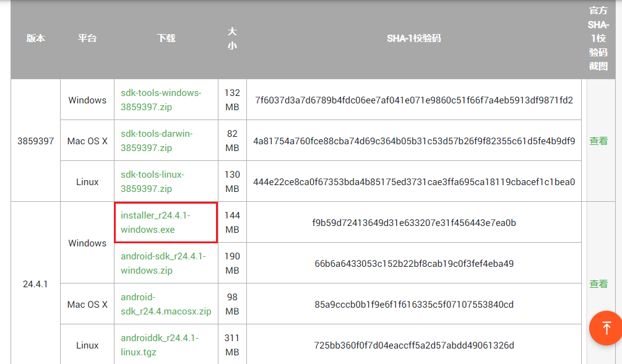Viewport: 622px width, 364px height.
Task: Click Linux platform cell for version 24.4.1
Action: point(87,345)
